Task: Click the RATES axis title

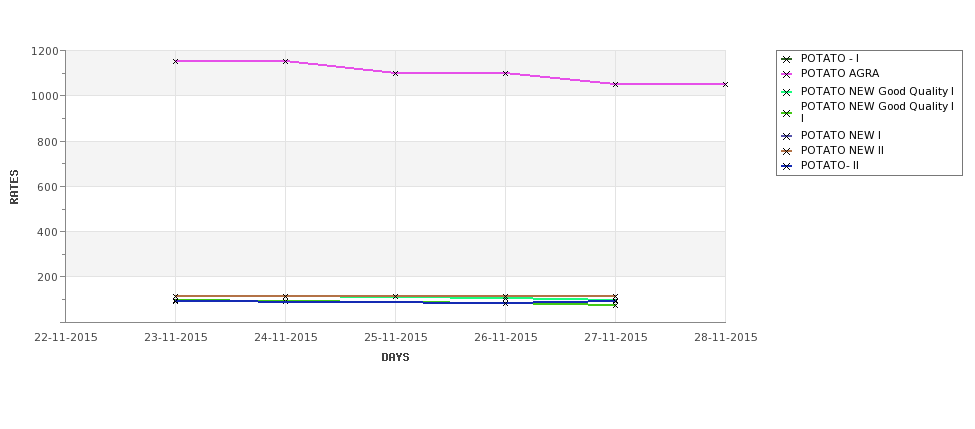Action: [14, 187]
